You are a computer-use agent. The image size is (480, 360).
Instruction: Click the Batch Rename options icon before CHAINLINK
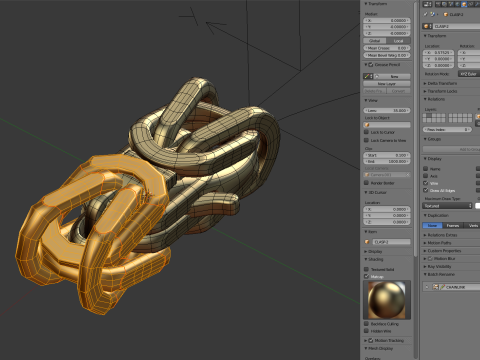(436, 287)
